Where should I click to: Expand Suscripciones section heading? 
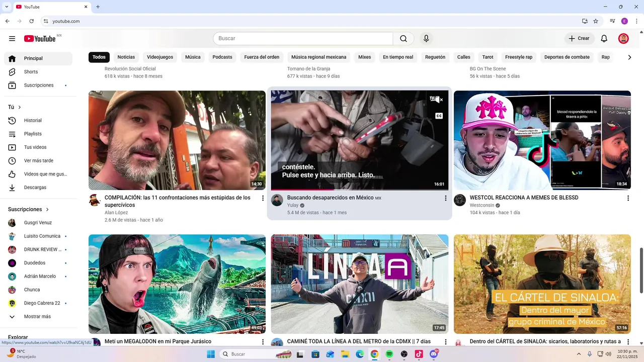[29, 209]
